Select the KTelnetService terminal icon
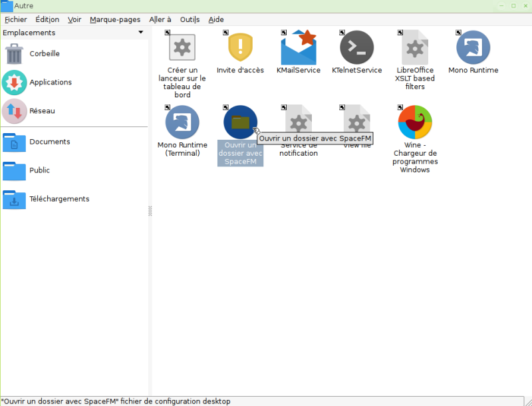Screen dimensions: 532x406 click(357, 47)
